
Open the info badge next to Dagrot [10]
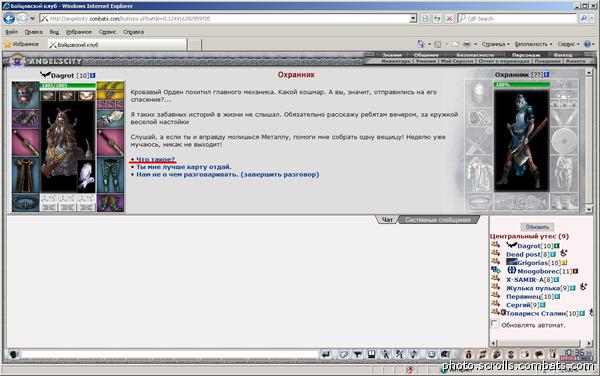(93, 75)
